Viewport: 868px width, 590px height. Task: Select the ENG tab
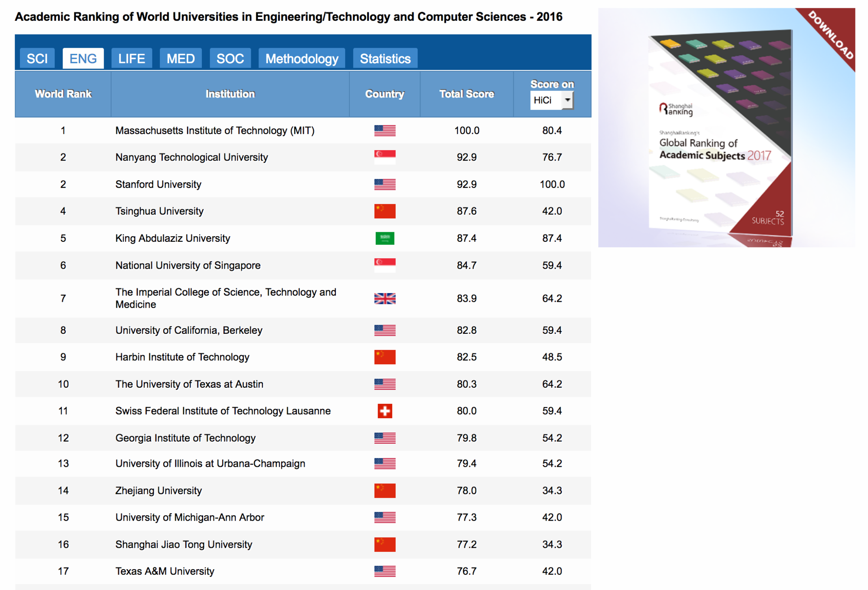coord(83,59)
